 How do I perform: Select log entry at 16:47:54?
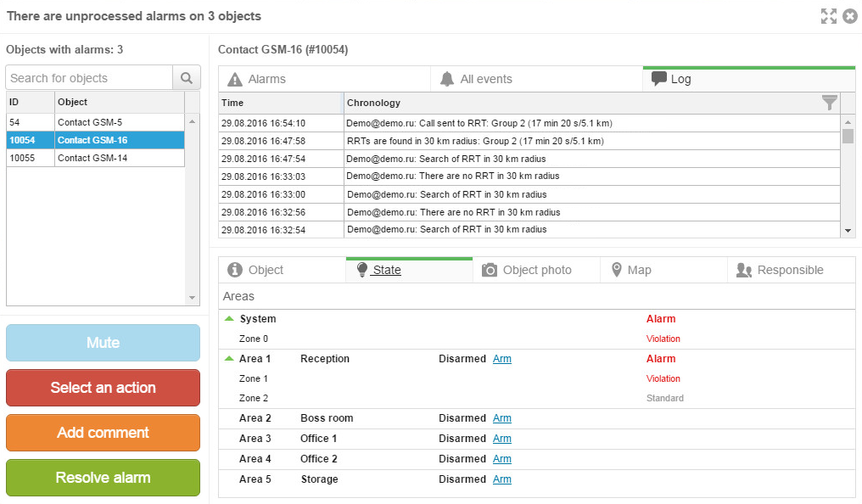click(x=529, y=159)
